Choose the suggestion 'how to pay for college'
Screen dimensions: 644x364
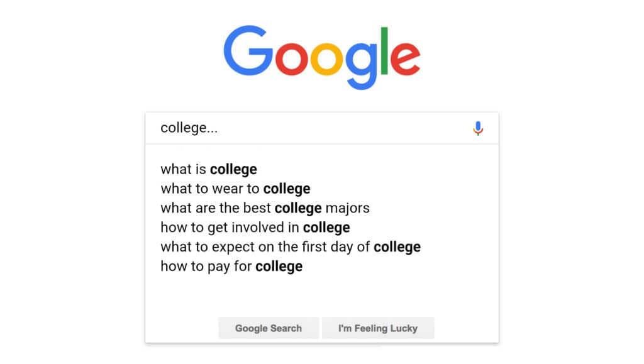point(231,266)
